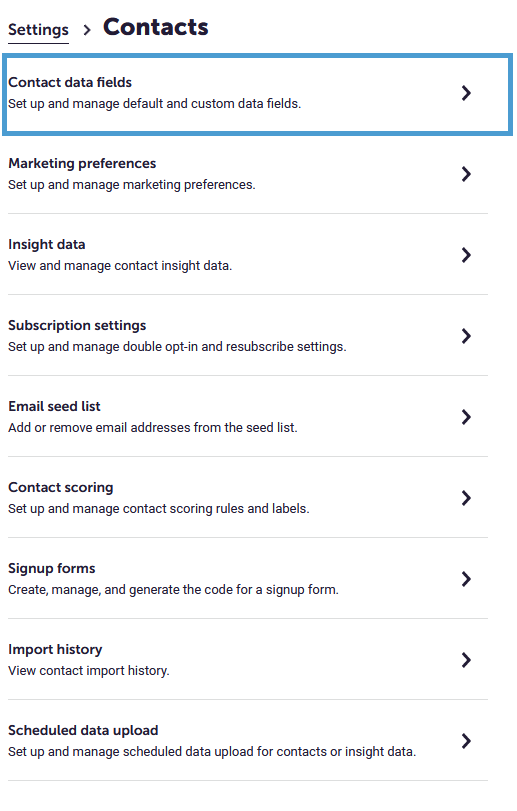Click chevron arrow for Scheduled data upload
This screenshot has height=811, width=517.
pos(466,741)
